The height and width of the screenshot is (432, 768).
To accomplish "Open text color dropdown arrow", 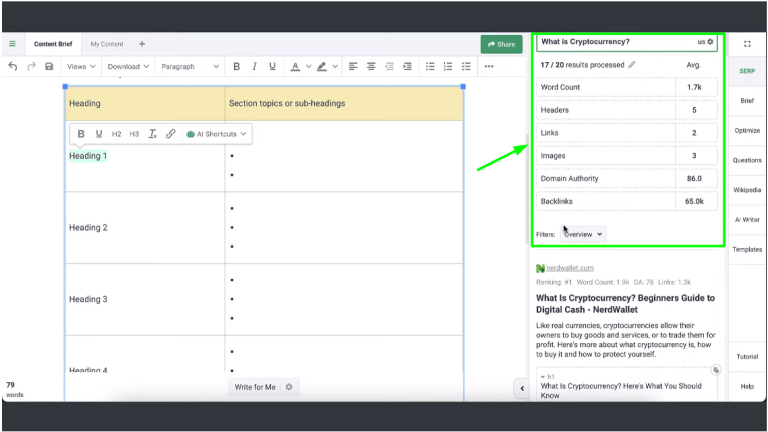I will click(308, 66).
